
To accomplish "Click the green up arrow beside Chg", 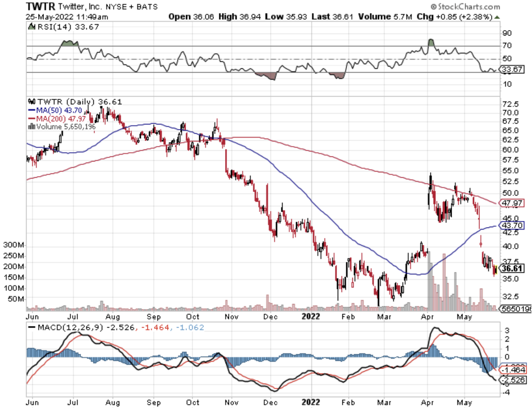I will click(x=497, y=17).
